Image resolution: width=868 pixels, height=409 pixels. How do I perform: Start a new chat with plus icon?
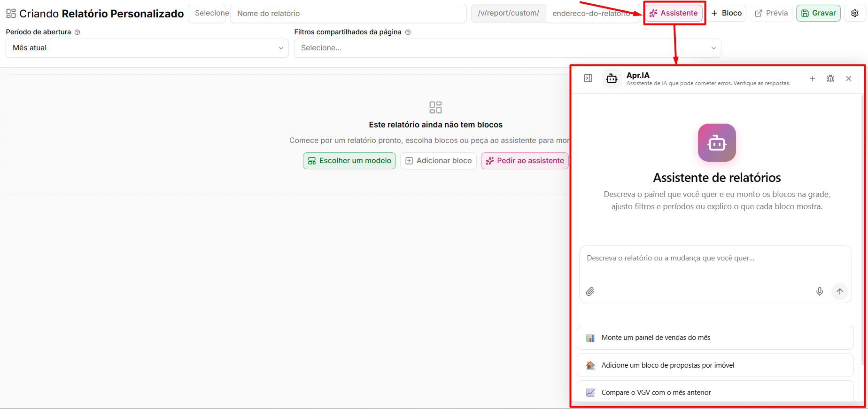click(x=813, y=79)
